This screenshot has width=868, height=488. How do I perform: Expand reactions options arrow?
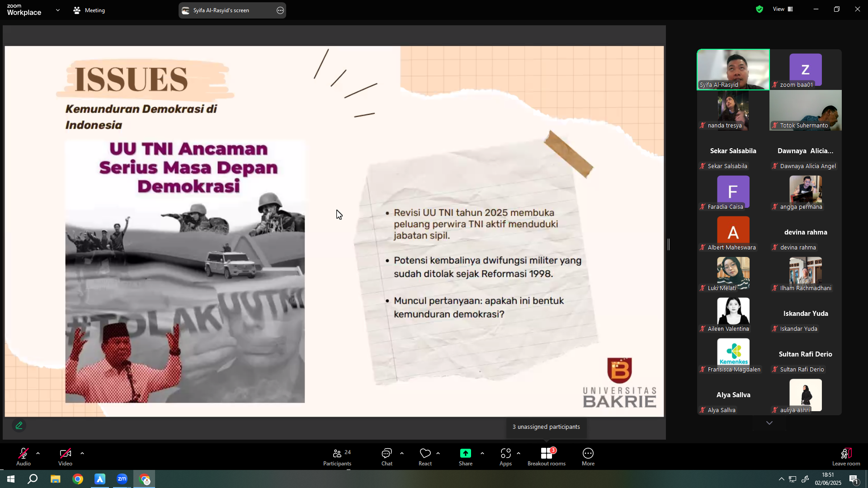[x=438, y=453]
